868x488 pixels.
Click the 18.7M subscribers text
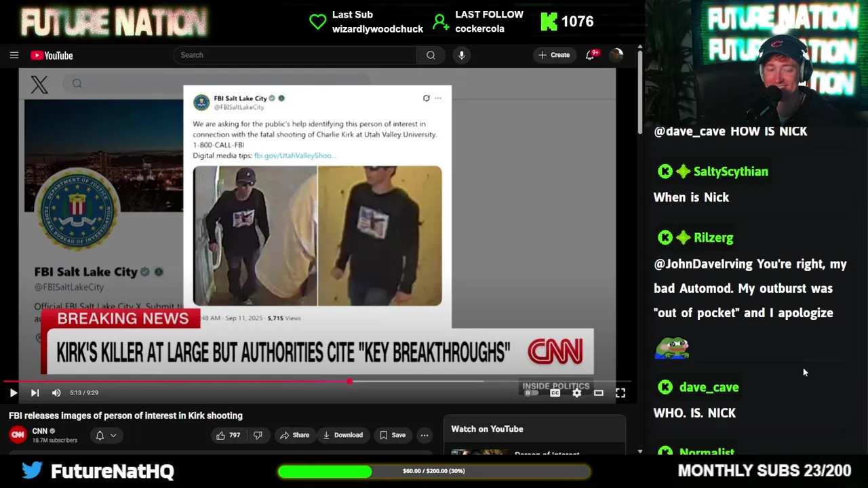pos(55,441)
